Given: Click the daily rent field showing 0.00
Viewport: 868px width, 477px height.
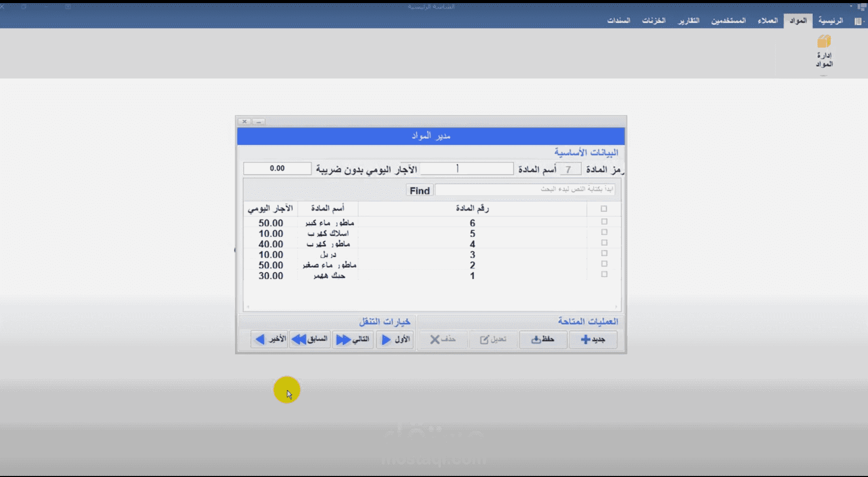Looking at the screenshot, I should tap(277, 169).
